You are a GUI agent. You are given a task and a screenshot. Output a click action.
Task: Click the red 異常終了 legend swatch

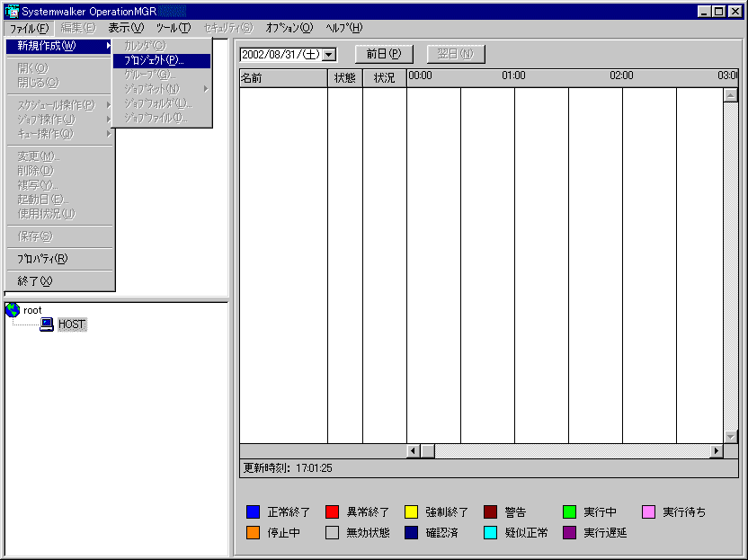point(332,511)
